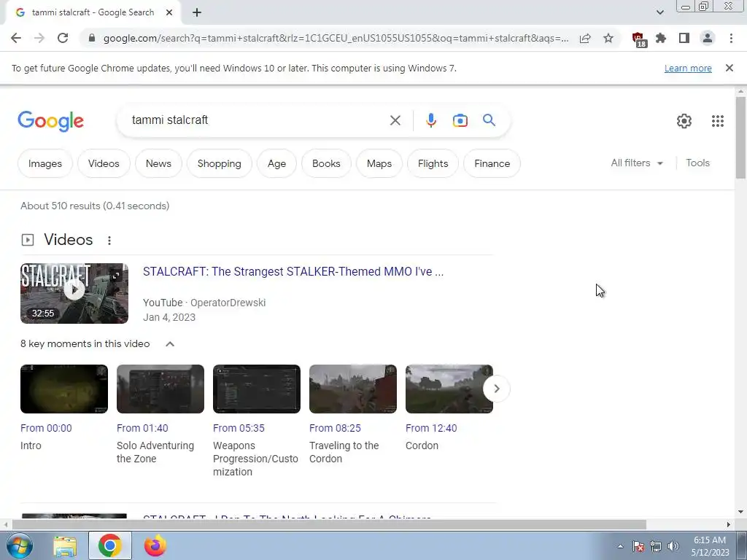The height and width of the screenshot is (560, 747).
Task: Start voice search with microphone
Action: click(430, 120)
